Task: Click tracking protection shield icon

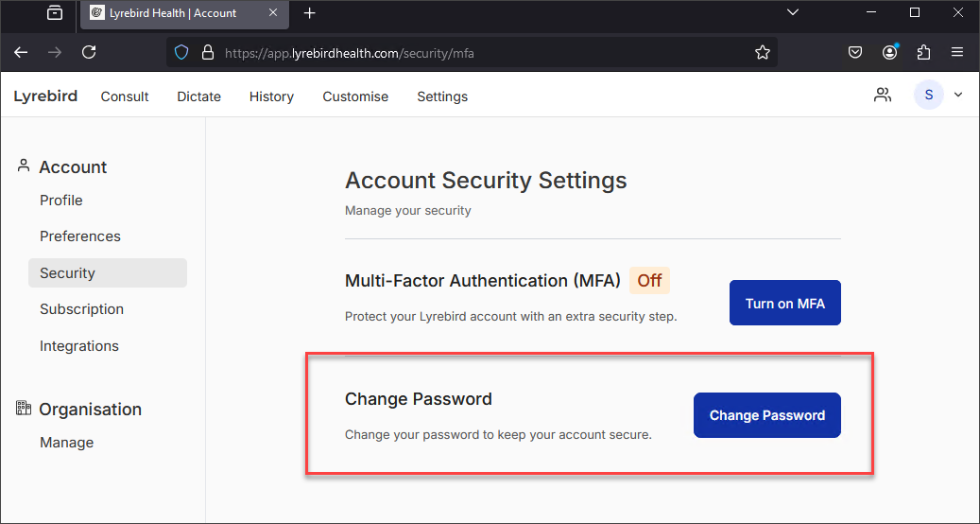Action: point(181,53)
